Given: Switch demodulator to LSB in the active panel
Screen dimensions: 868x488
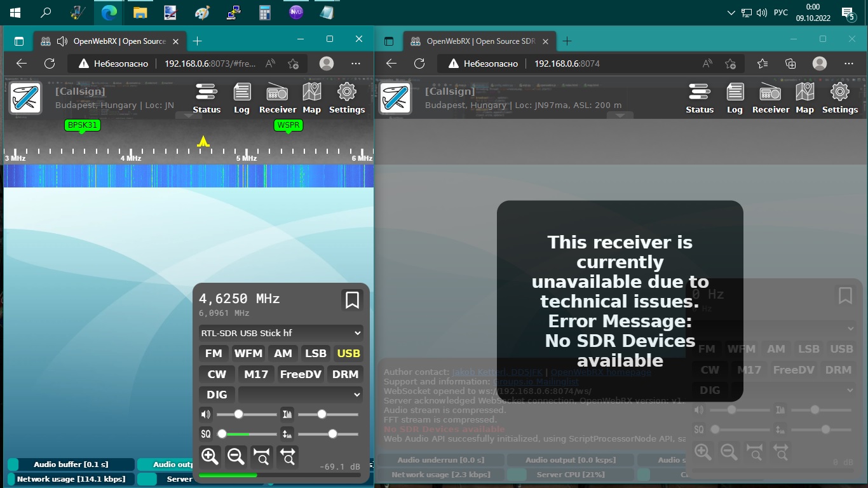Looking at the screenshot, I should [315, 353].
